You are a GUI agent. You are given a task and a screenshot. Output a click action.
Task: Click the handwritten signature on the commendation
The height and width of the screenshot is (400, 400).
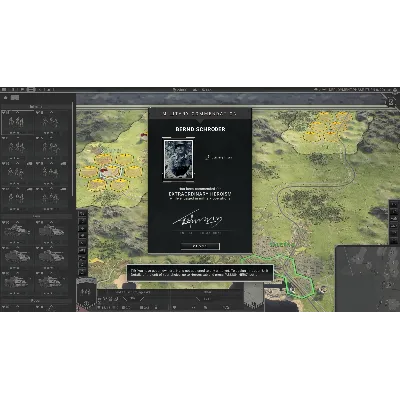pos(198,219)
